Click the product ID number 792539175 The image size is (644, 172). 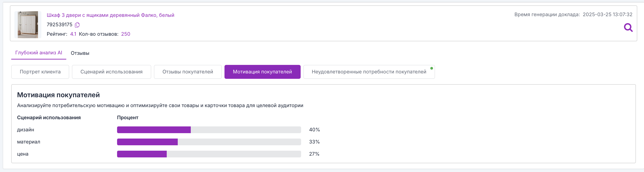[60, 24]
